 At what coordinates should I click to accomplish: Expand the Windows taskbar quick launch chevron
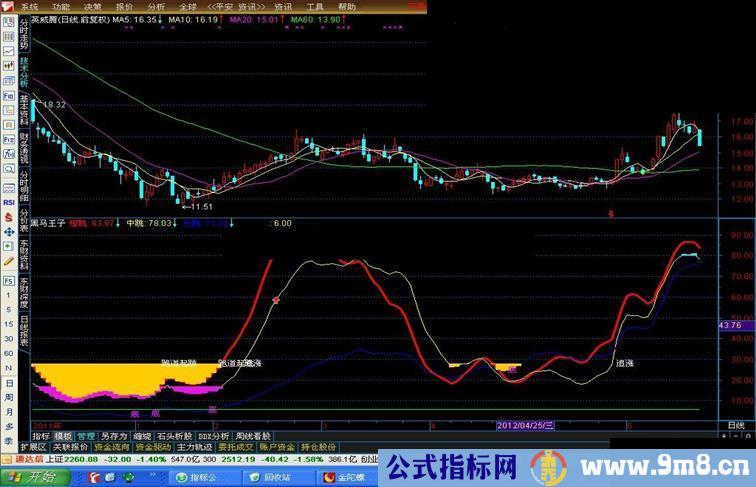(x=153, y=476)
